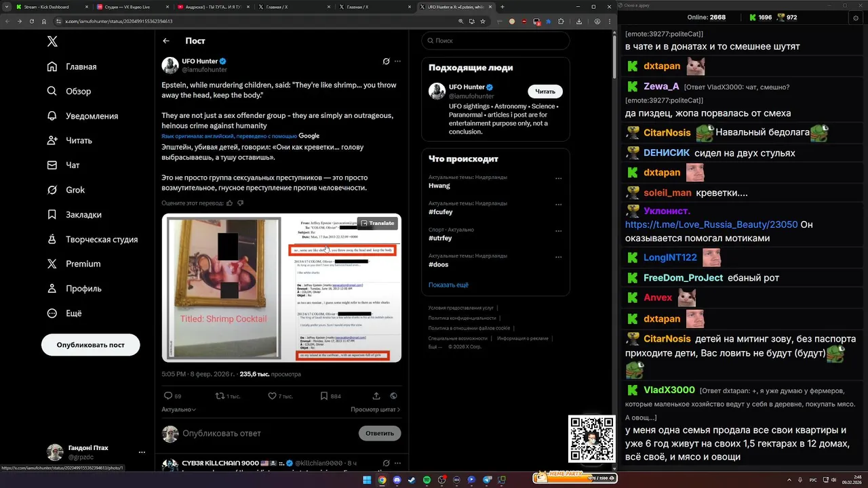Share the post via the upload icon
This screenshot has width=868, height=488.
(376, 396)
